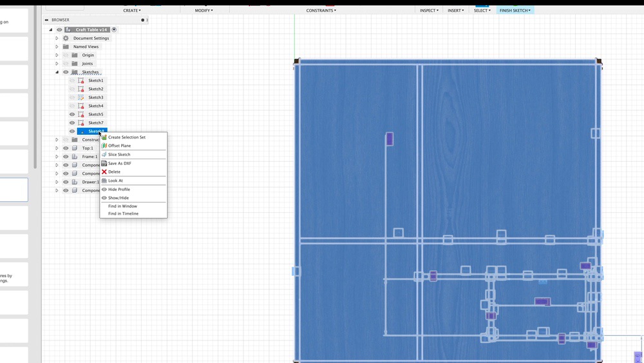Select Look At from the context menu
644x363 pixels.
[x=115, y=181]
